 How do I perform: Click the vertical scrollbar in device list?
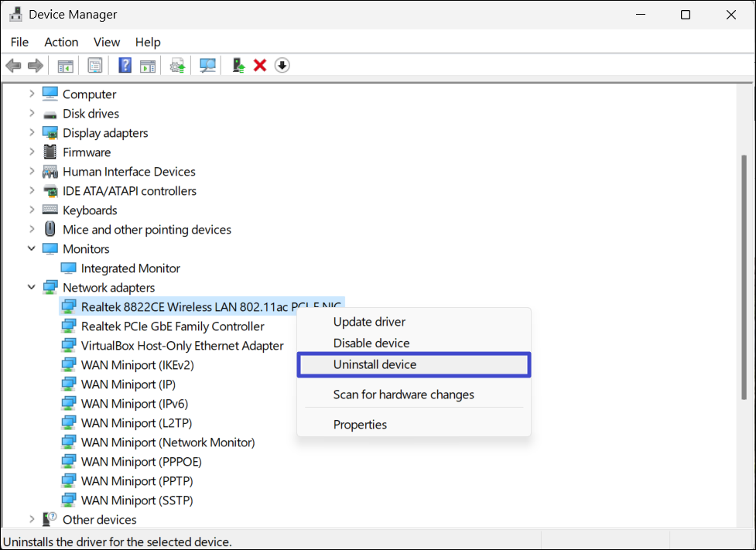(744, 278)
